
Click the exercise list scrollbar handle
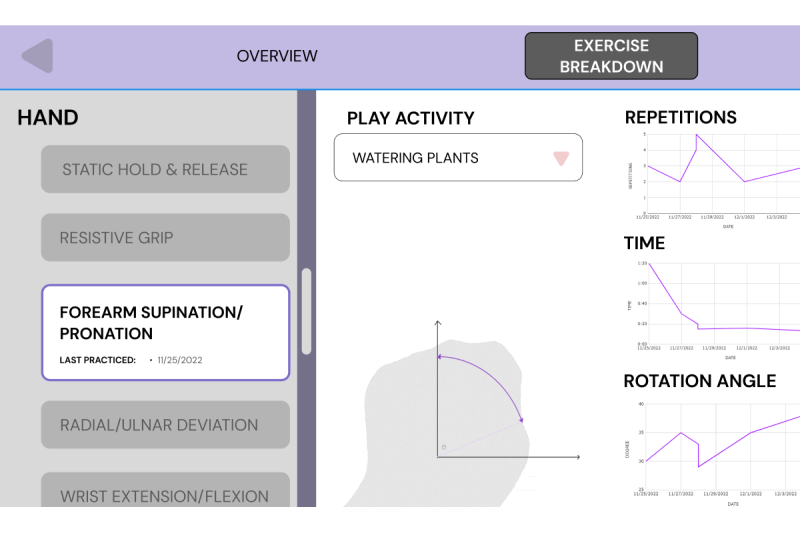click(x=307, y=311)
